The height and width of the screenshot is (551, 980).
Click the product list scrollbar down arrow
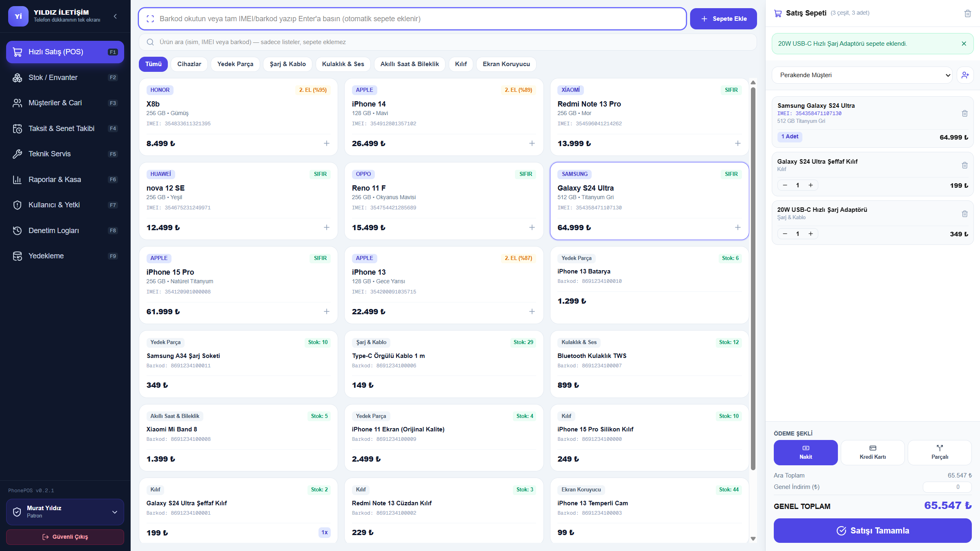[x=753, y=539]
